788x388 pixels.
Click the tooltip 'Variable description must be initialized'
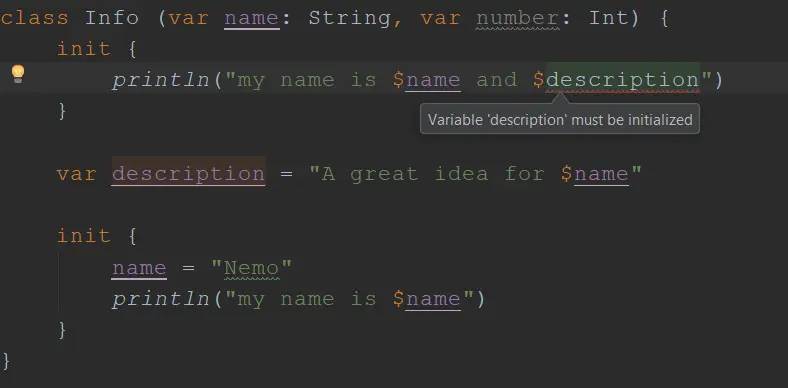pos(560,120)
